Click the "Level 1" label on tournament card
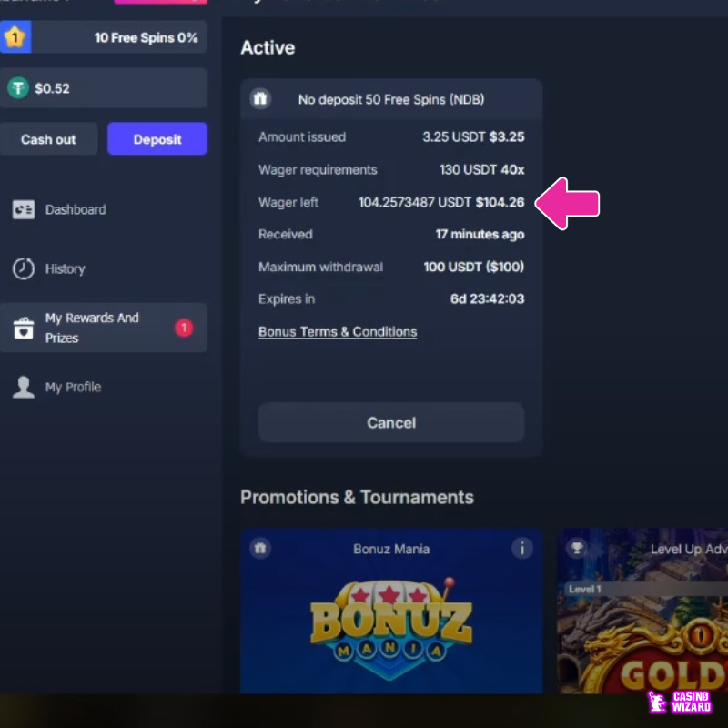728x728 pixels. click(x=585, y=589)
